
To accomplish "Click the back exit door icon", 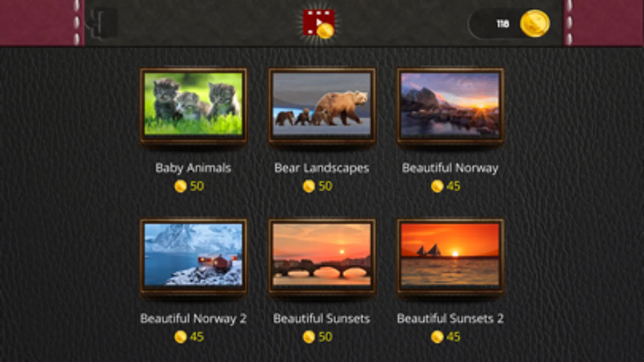I will pos(103,24).
